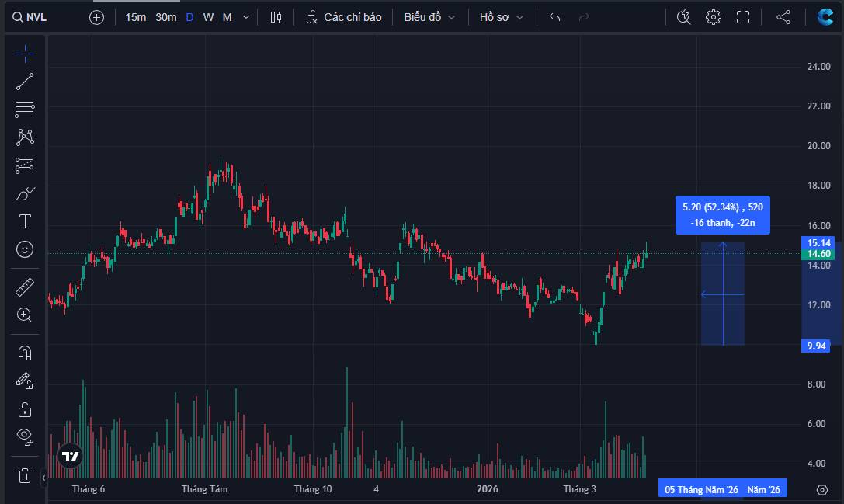Click the zoom in magnifier tool
The image size is (844, 504).
tap(25, 315)
